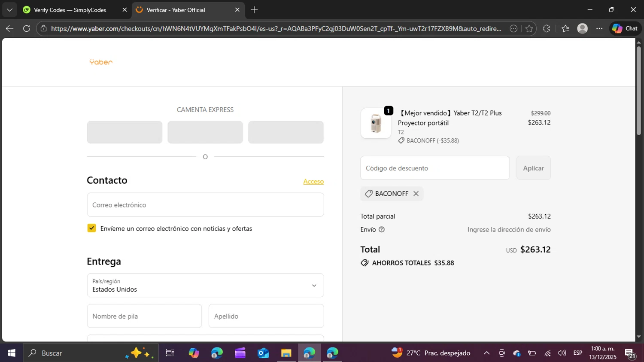Add this page to favorites star

tap(529, 29)
